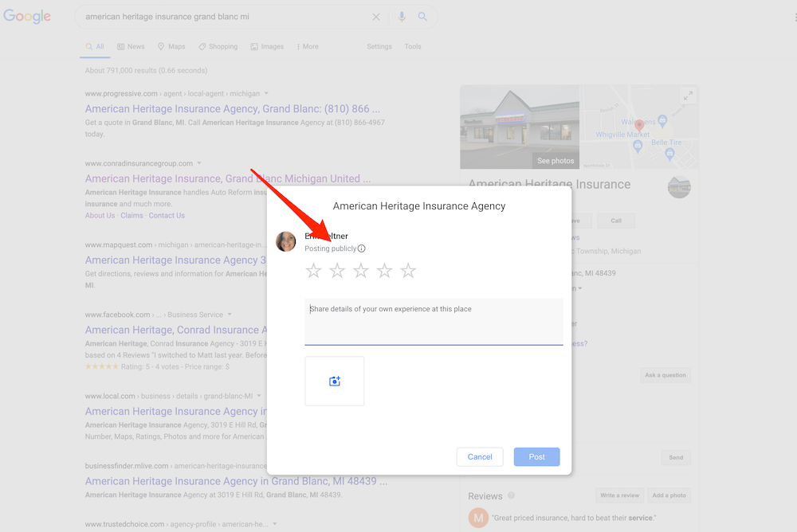Rate three stars in review dialog

tap(361, 271)
